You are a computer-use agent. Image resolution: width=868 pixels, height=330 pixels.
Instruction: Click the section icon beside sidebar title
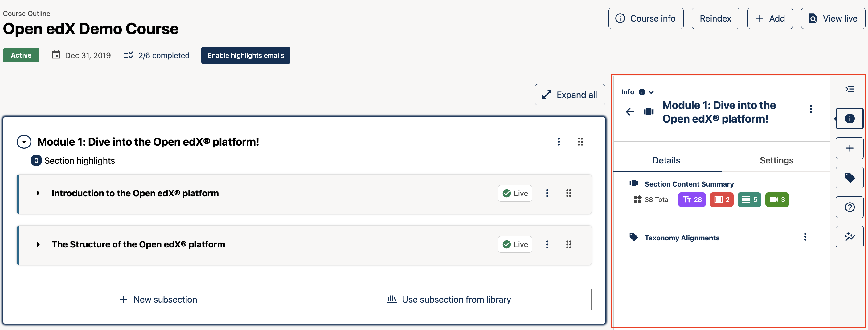648,112
